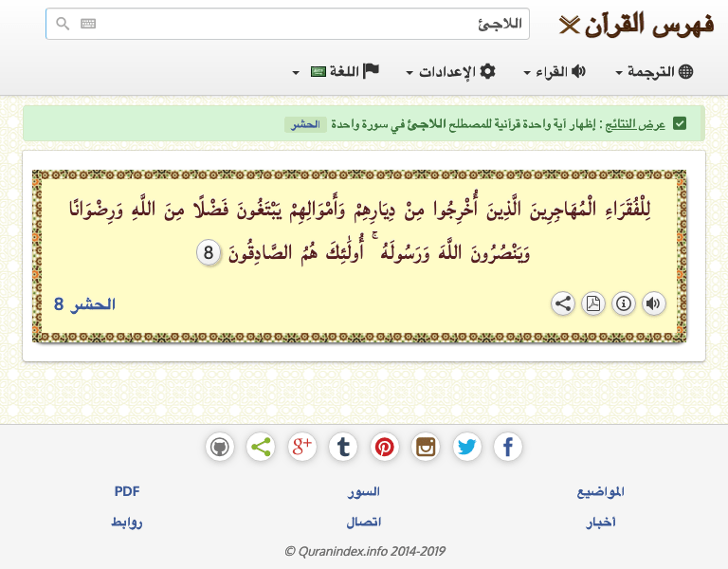The image size is (728, 569).
Task: Click the search magnifier icon
Action: coord(63,23)
